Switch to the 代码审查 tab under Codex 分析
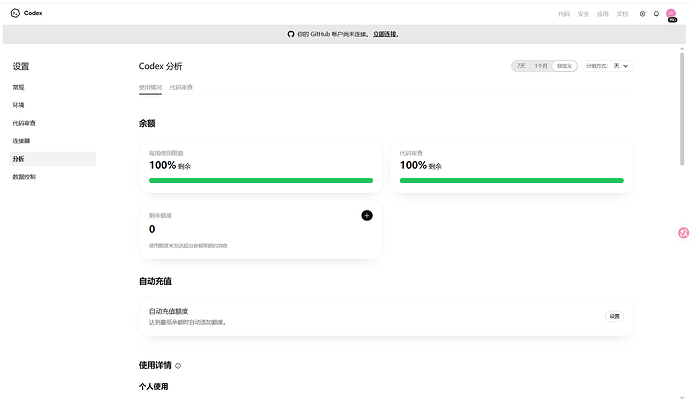This screenshot has height=415, width=690. pos(181,87)
